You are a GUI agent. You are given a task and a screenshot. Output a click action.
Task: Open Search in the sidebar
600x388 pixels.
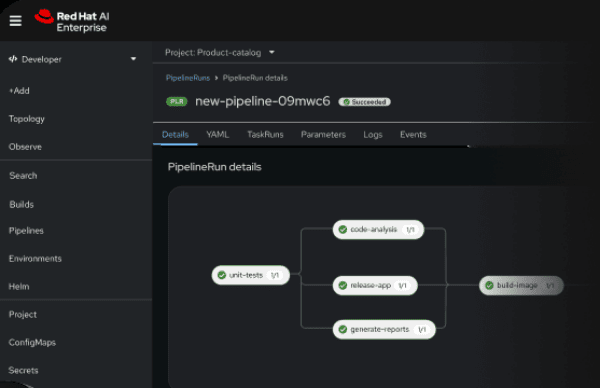[x=23, y=176]
